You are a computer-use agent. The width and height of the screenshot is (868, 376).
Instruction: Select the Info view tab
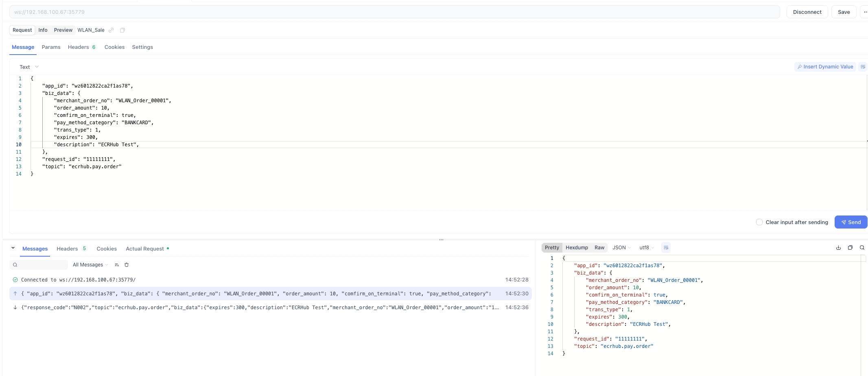[x=43, y=30]
